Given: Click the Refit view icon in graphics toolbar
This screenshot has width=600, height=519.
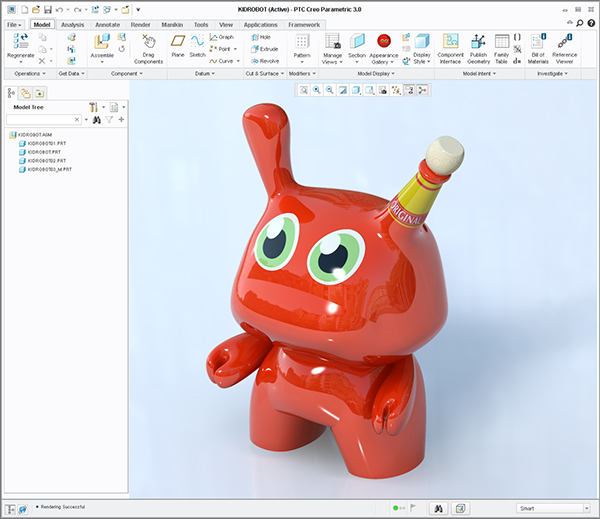Looking at the screenshot, I should [x=303, y=90].
